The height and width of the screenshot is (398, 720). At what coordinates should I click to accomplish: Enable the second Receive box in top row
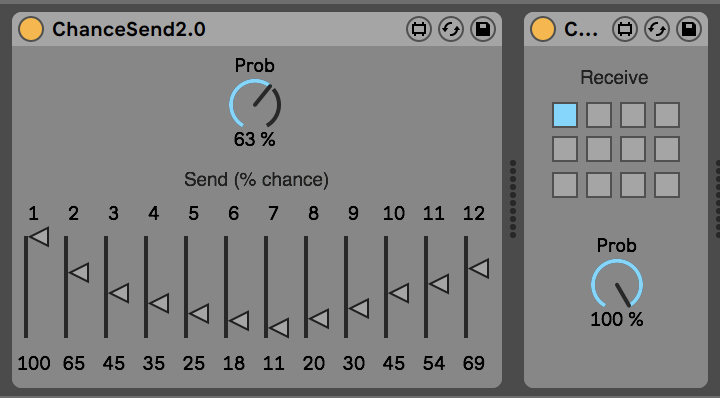tap(599, 115)
